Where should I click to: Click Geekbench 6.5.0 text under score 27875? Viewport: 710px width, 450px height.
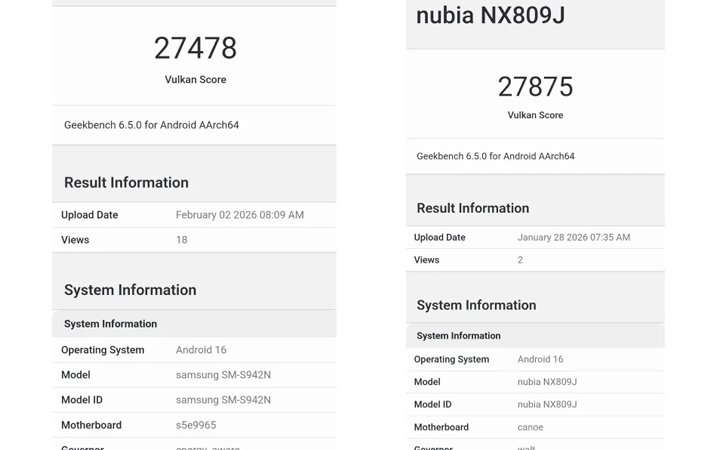tap(495, 156)
